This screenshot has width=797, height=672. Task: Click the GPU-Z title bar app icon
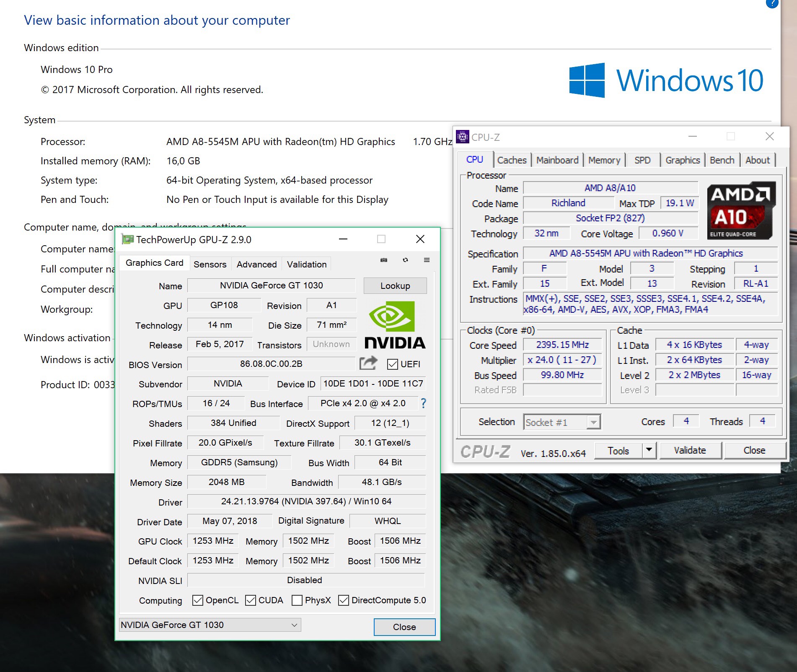coord(127,239)
